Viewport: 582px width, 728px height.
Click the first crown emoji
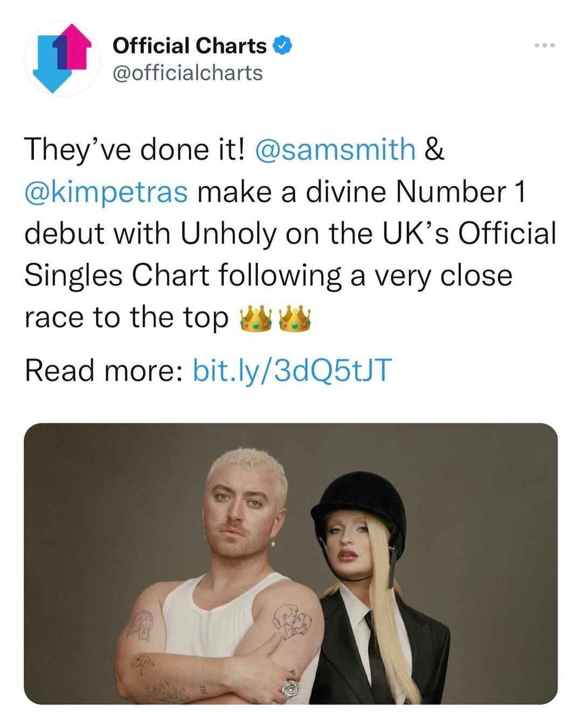pyautogui.click(x=255, y=319)
